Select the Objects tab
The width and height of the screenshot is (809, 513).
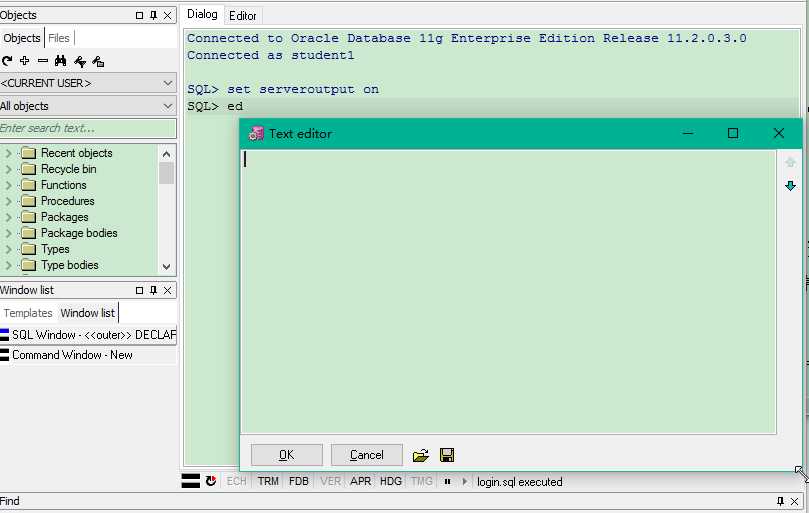pyautogui.click(x=22, y=38)
